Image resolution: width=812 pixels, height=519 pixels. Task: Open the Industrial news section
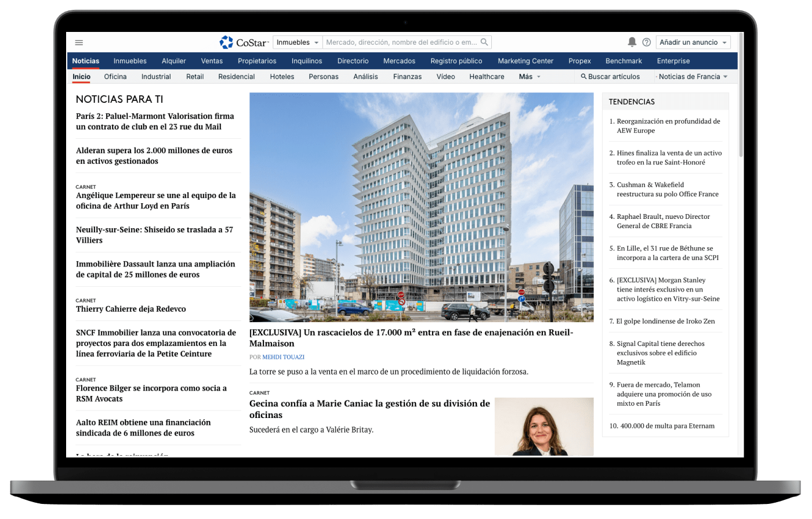[x=156, y=77]
